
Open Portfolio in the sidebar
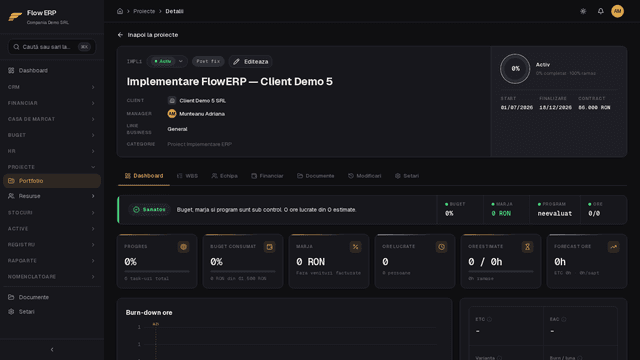52,181
